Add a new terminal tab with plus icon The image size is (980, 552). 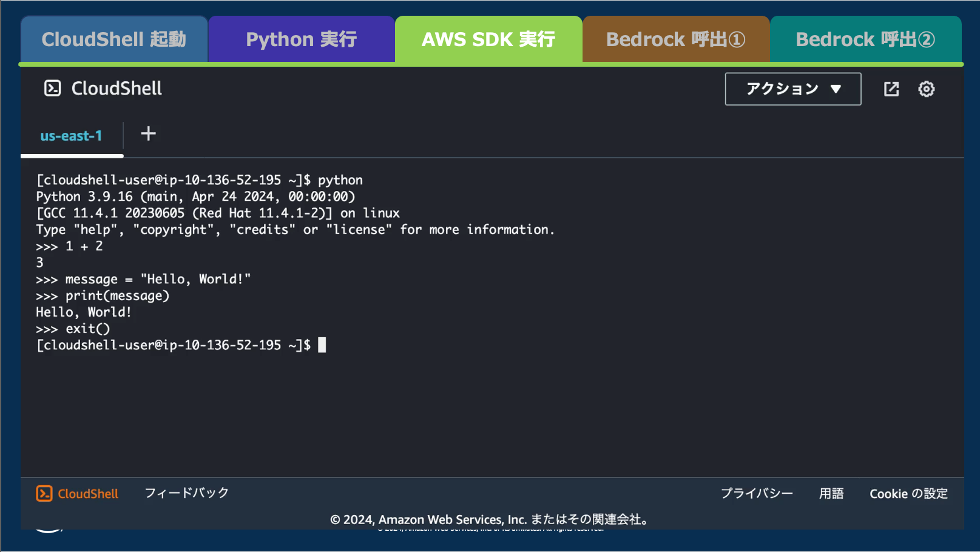pos(149,133)
